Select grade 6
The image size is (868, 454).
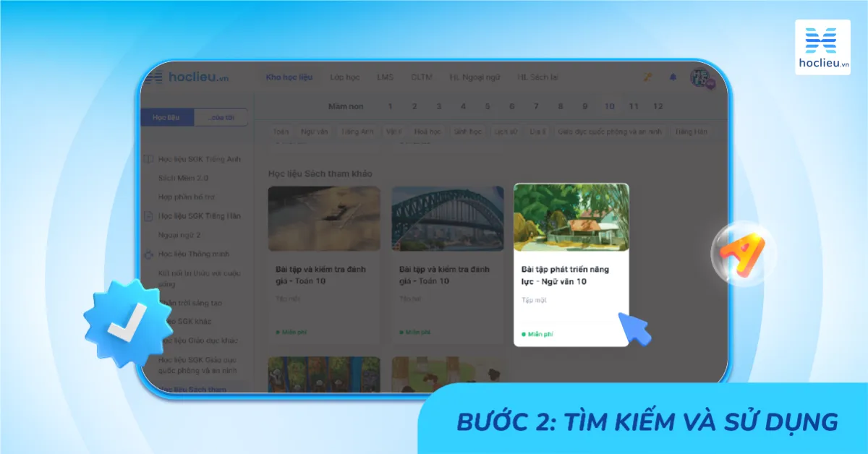click(x=511, y=106)
